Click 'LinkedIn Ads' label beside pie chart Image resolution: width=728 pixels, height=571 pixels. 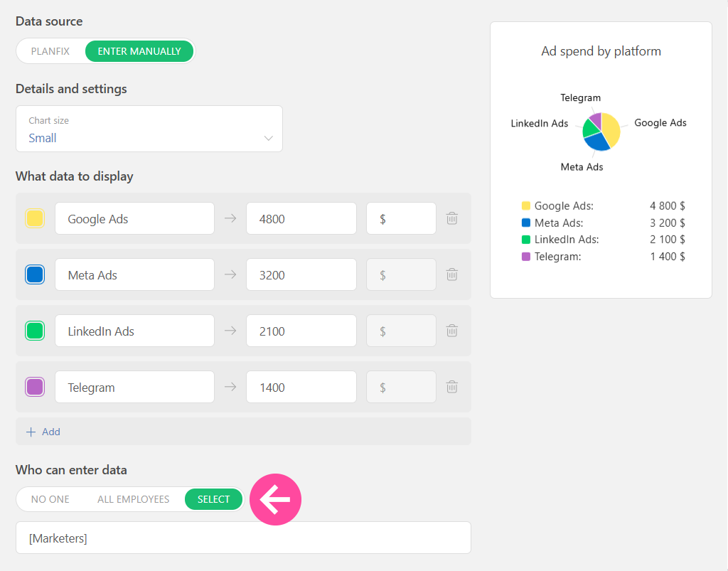coord(540,123)
